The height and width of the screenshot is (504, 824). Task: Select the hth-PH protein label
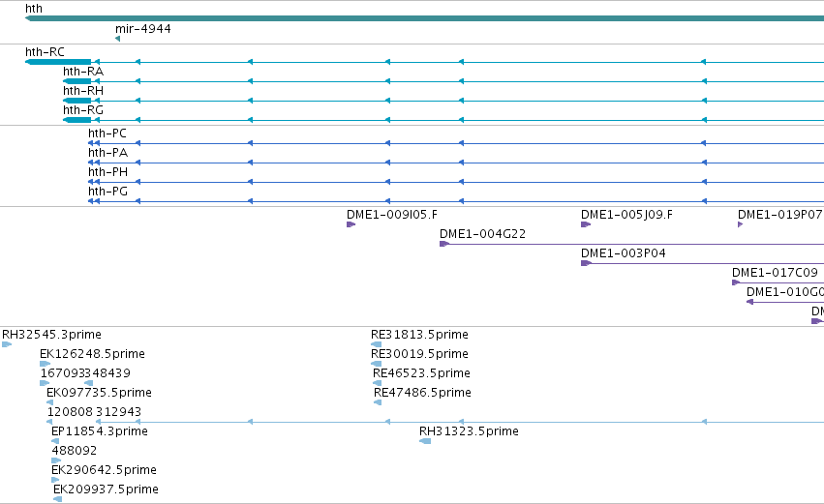pyautogui.click(x=107, y=172)
